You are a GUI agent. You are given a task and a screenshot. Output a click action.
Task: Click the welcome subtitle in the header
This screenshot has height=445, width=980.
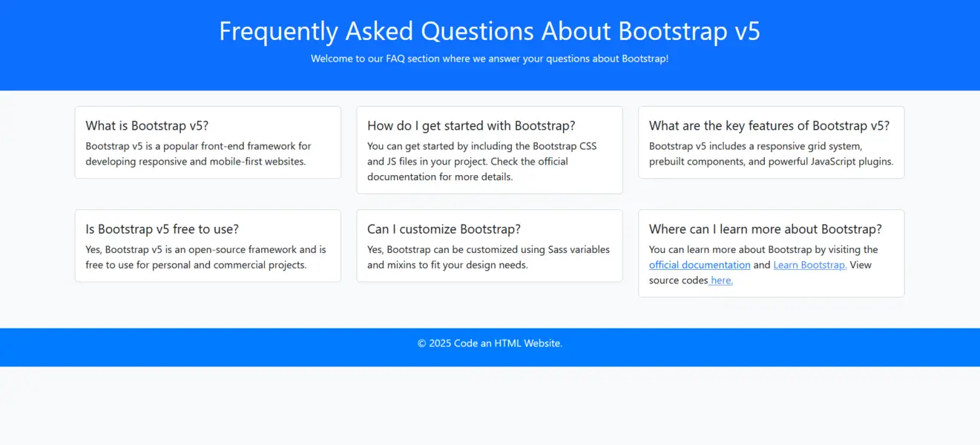click(x=490, y=59)
